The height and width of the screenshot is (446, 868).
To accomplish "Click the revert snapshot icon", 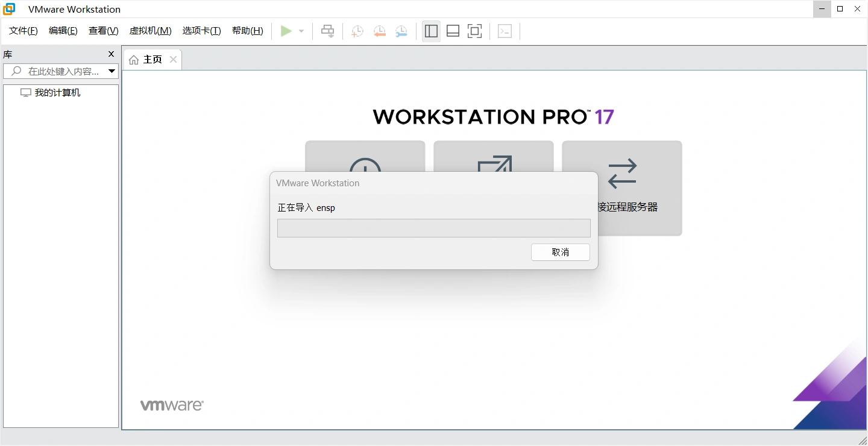I will point(379,31).
